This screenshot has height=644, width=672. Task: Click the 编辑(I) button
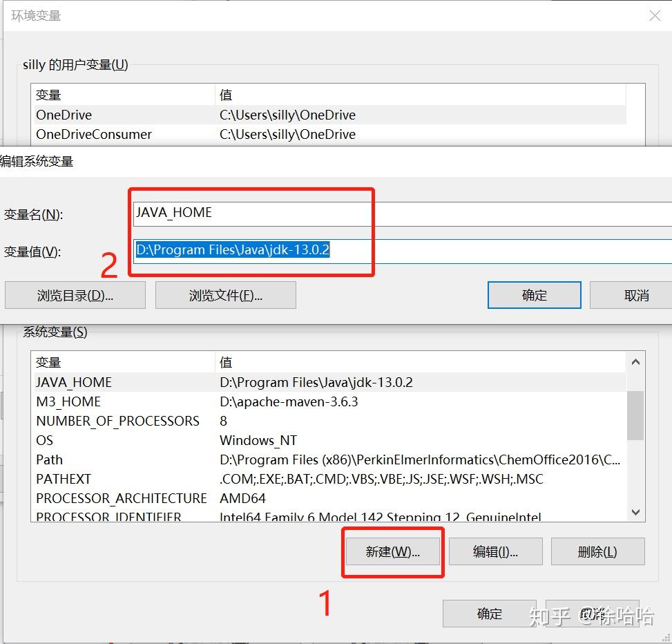point(495,551)
